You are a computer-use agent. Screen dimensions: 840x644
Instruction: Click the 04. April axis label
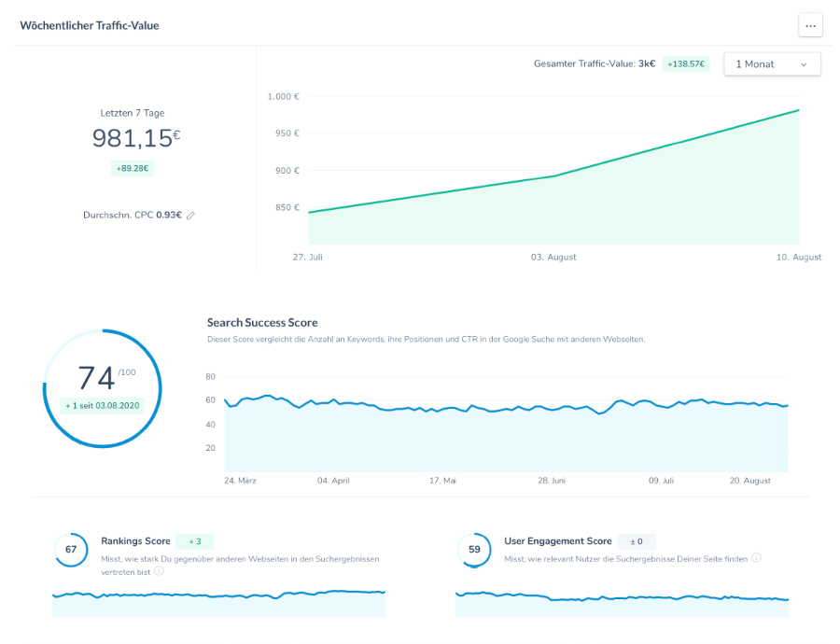click(x=333, y=481)
